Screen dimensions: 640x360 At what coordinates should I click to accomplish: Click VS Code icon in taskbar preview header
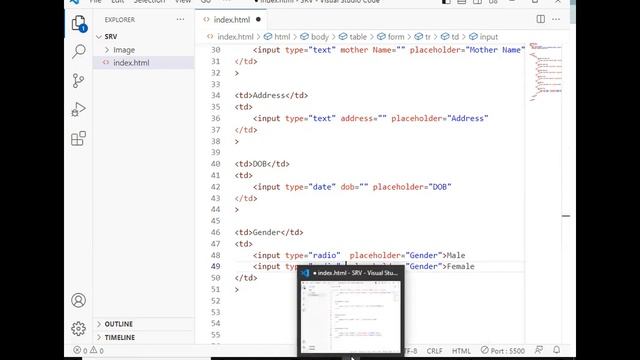coord(305,273)
